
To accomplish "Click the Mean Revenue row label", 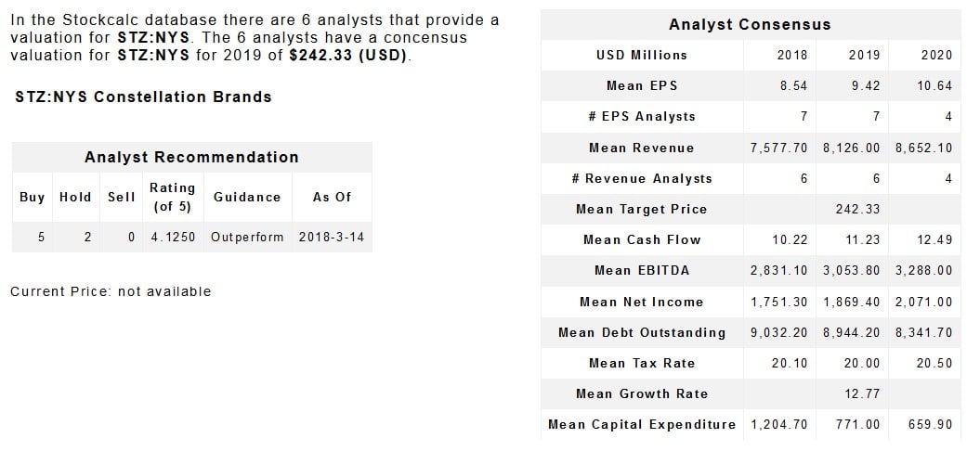I will [x=642, y=148].
